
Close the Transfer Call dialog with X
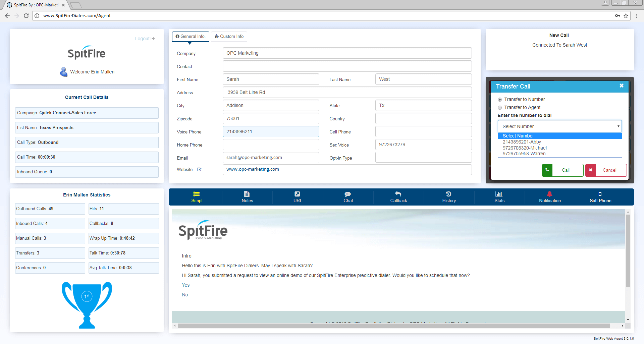pyautogui.click(x=622, y=86)
